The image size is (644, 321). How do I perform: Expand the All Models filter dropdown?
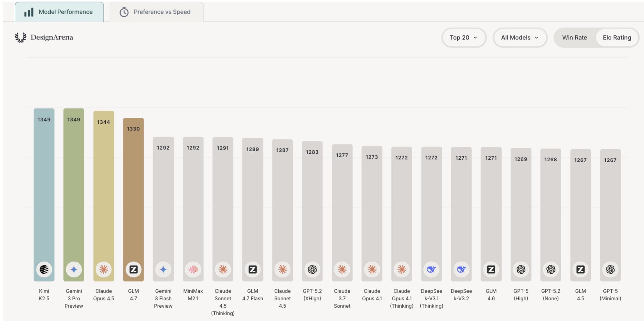pyautogui.click(x=519, y=37)
